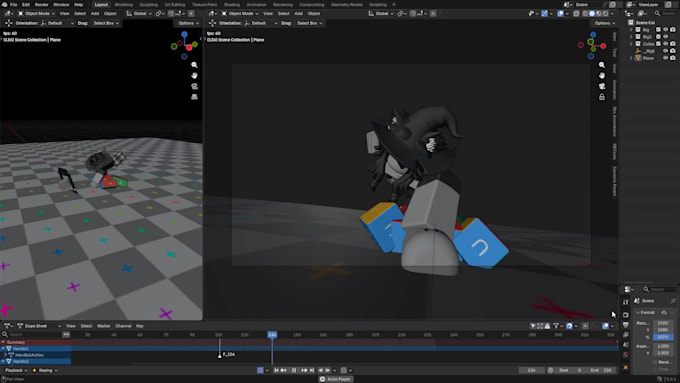The width and height of the screenshot is (680, 383).
Task: Select the pan hand icon in left viewport
Action: point(194,75)
